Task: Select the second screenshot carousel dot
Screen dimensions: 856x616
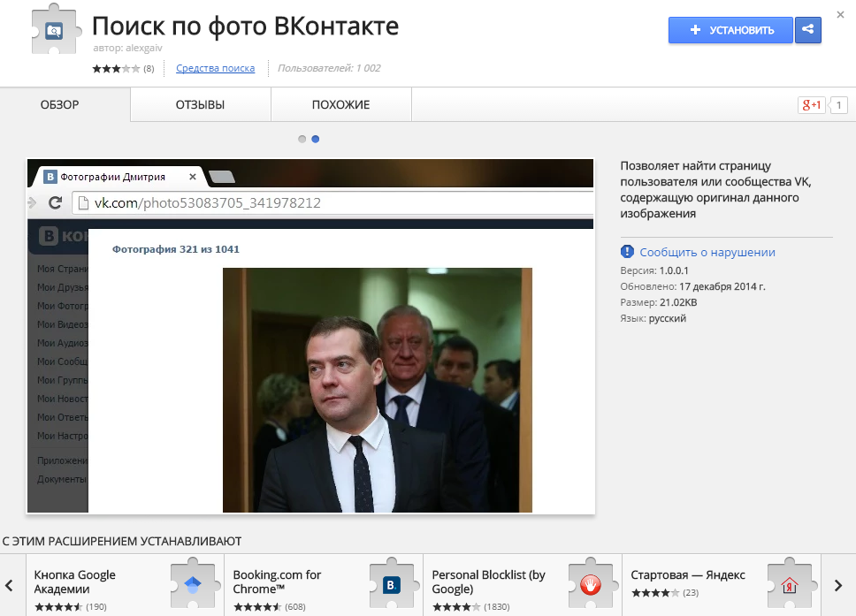Action: click(316, 139)
